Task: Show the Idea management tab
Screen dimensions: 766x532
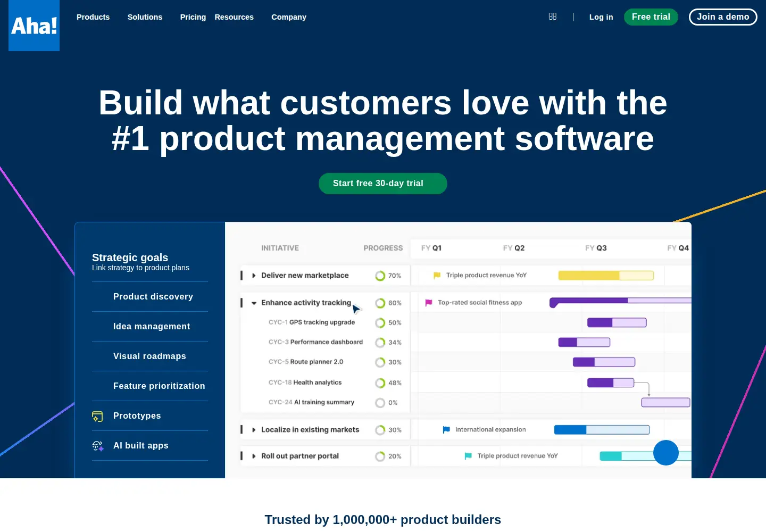Action: point(150,327)
